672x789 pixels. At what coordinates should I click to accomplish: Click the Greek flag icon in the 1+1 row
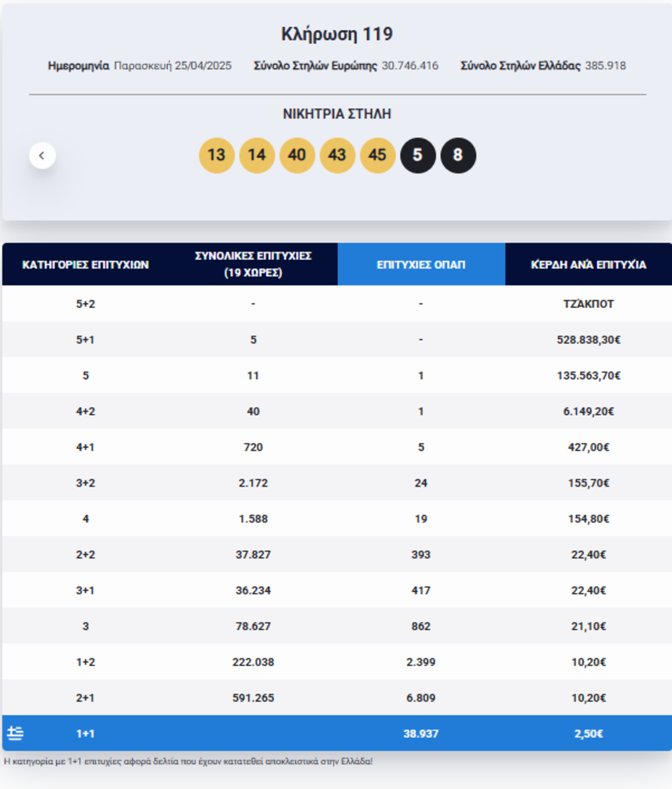[x=15, y=733]
